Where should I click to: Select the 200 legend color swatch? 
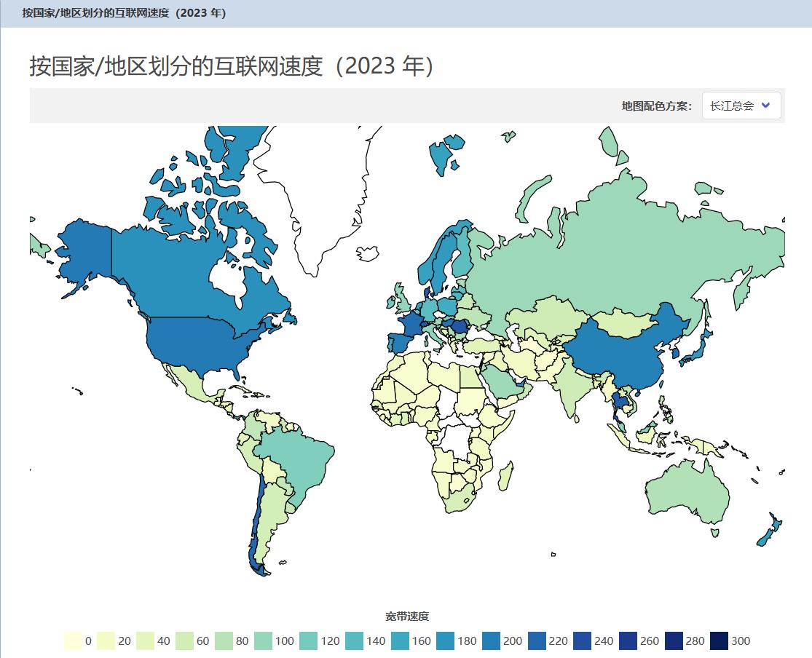(492, 641)
